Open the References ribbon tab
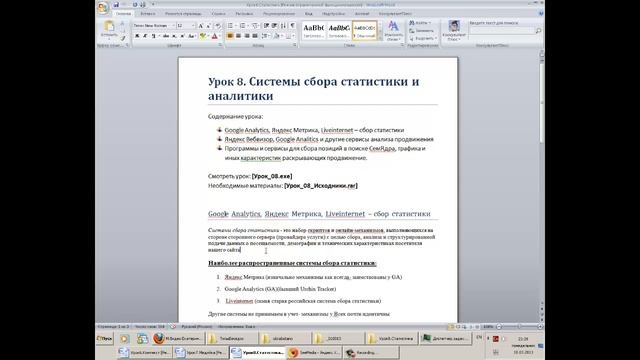640x360 pixels. 218,14
